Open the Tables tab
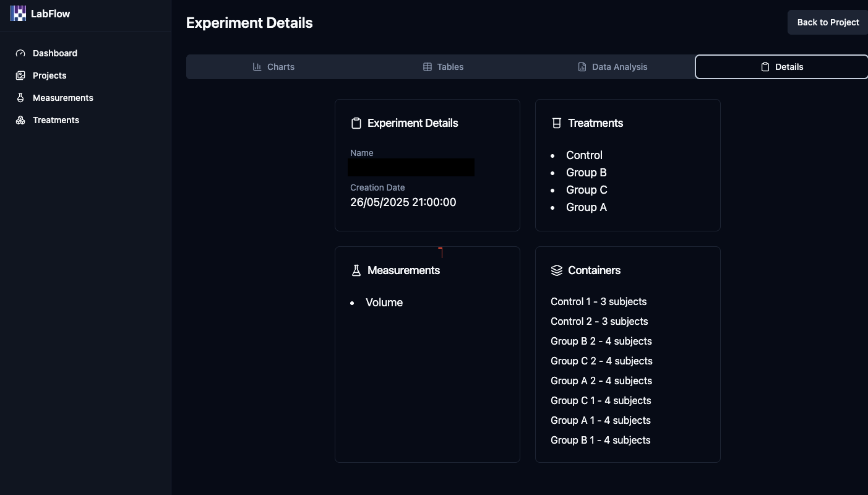The width and height of the screenshot is (868, 495). click(x=443, y=66)
